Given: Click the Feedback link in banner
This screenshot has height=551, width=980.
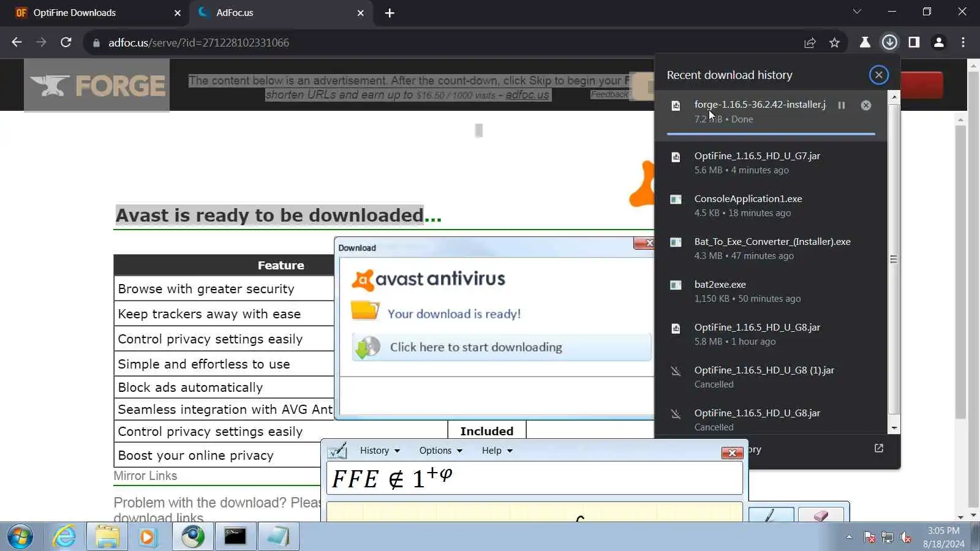Looking at the screenshot, I should coord(609,94).
